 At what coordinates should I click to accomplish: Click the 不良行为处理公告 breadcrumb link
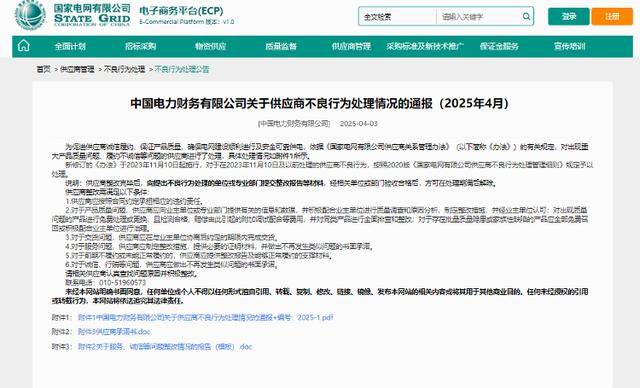coord(182,69)
